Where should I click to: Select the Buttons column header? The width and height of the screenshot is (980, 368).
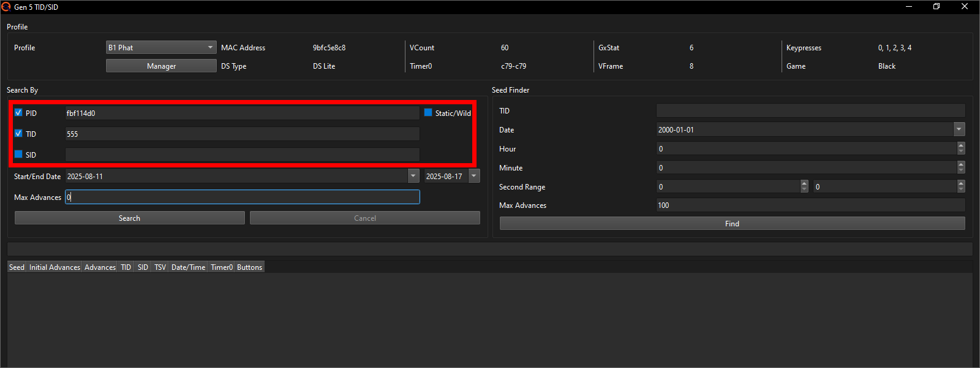pos(249,267)
